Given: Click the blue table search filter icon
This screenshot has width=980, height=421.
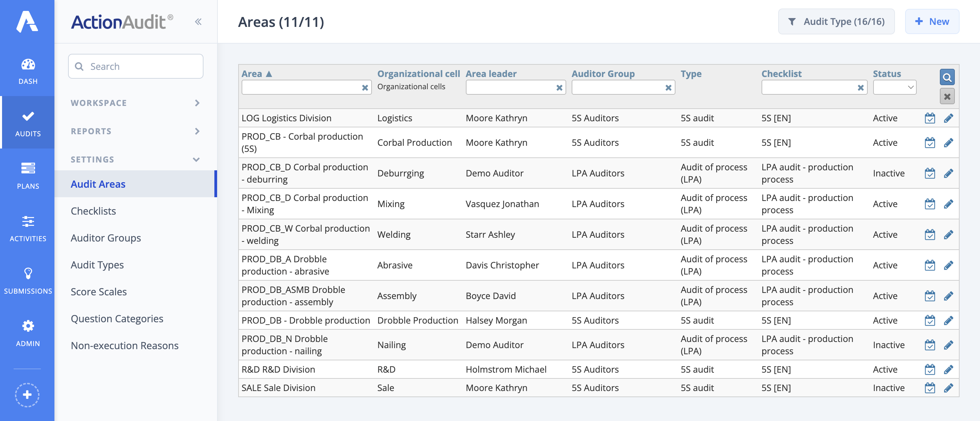Looking at the screenshot, I should click(947, 77).
